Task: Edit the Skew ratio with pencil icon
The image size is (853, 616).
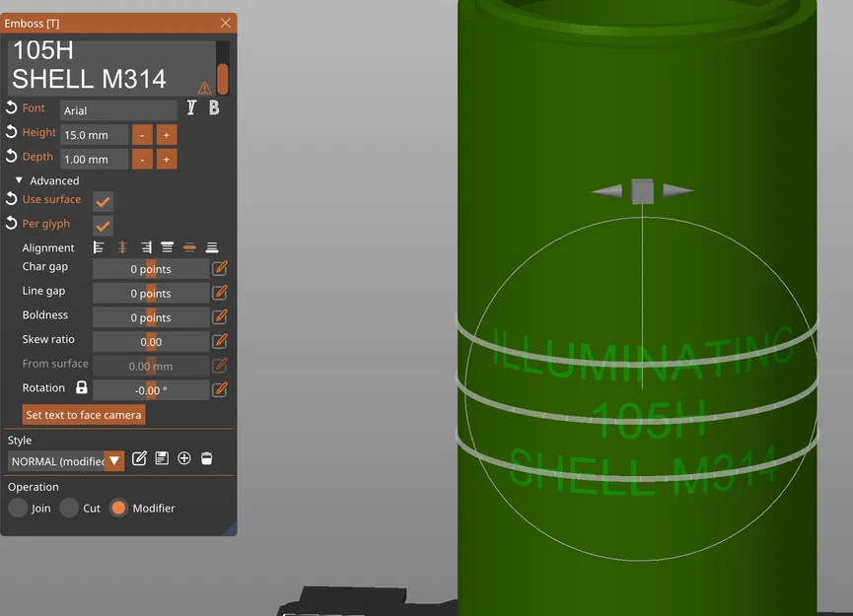Action: coord(220,341)
